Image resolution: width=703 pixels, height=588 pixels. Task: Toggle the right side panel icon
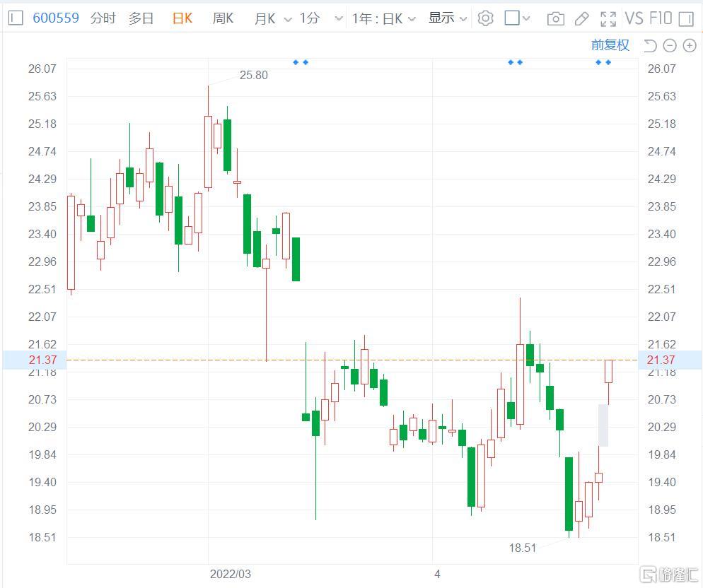pos(687,19)
